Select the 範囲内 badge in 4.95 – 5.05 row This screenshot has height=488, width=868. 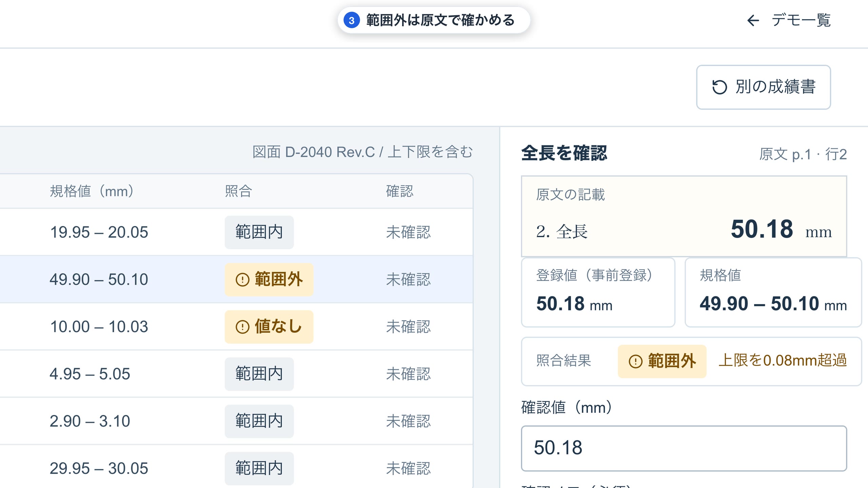coord(259,374)
